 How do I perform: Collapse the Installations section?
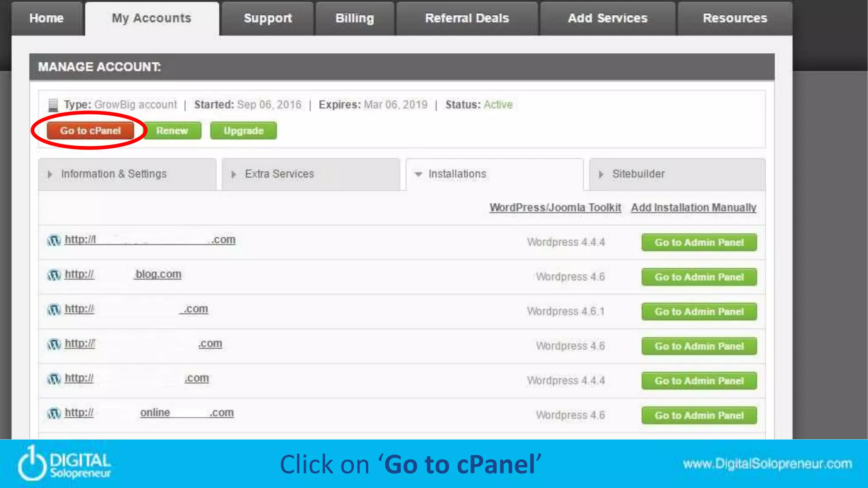495,174
